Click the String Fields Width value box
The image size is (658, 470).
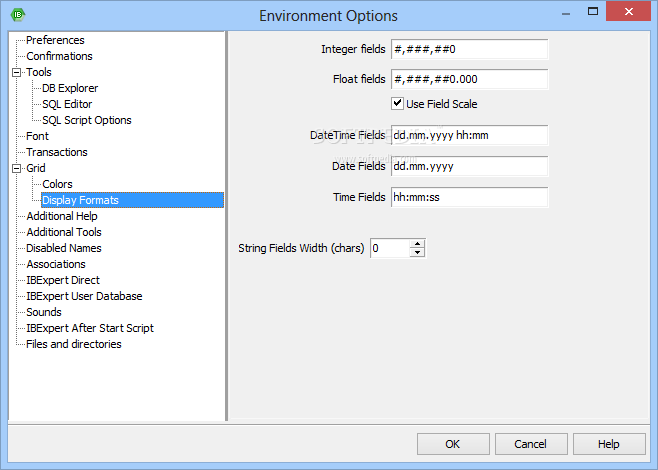[x=390, y=248]
